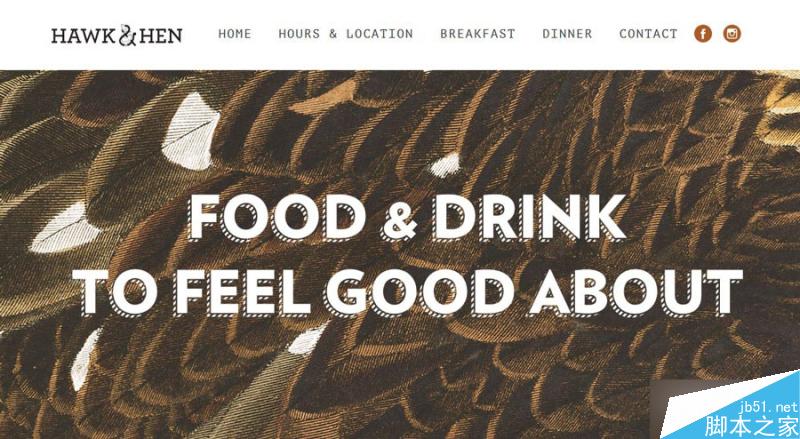
Task: Open the Facebook social icon
Action: click(x=703, y=34)
